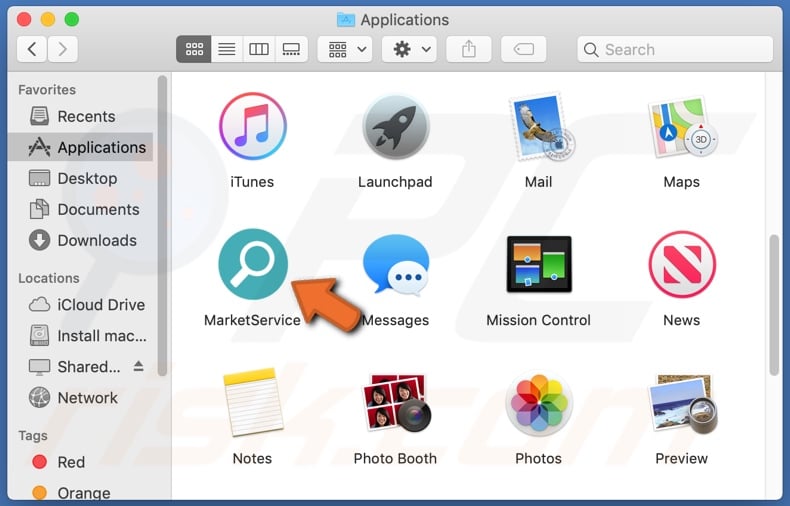Click the Edit Tags toolbar button

(524, 49)
